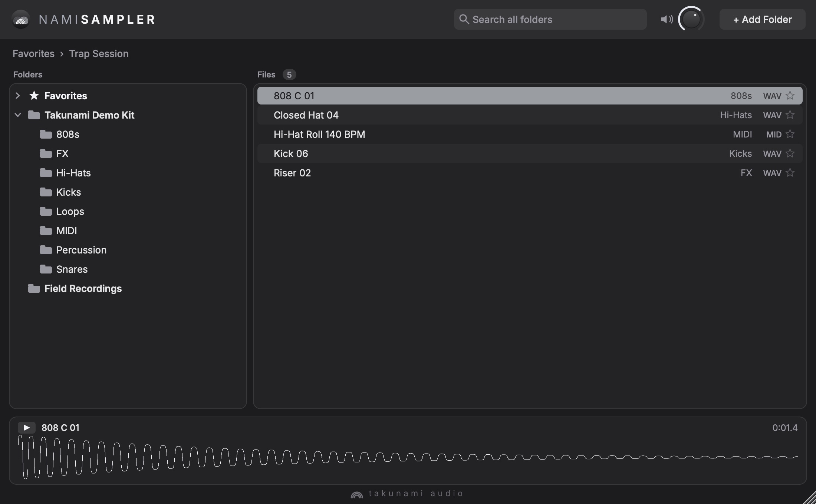
Task: Click the Files count badge
Action: click(289, 74)
